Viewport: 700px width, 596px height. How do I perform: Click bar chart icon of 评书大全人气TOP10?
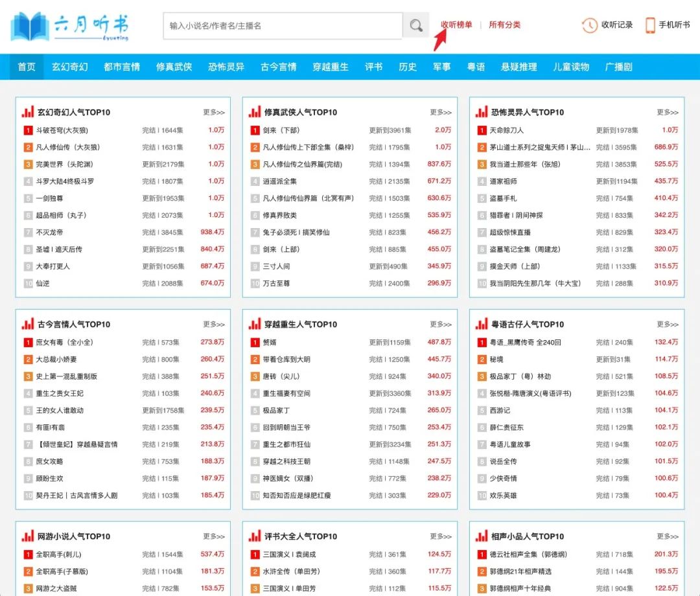(x=255, y=536)
